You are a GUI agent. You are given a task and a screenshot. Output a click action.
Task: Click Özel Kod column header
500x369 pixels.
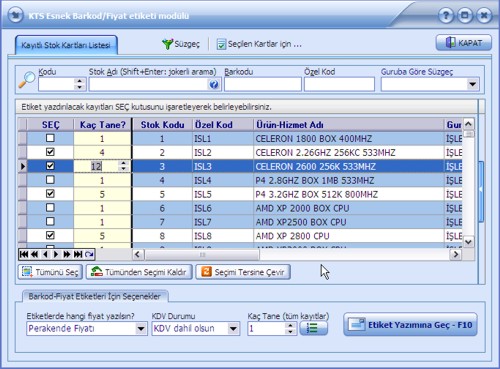(223, 125)
